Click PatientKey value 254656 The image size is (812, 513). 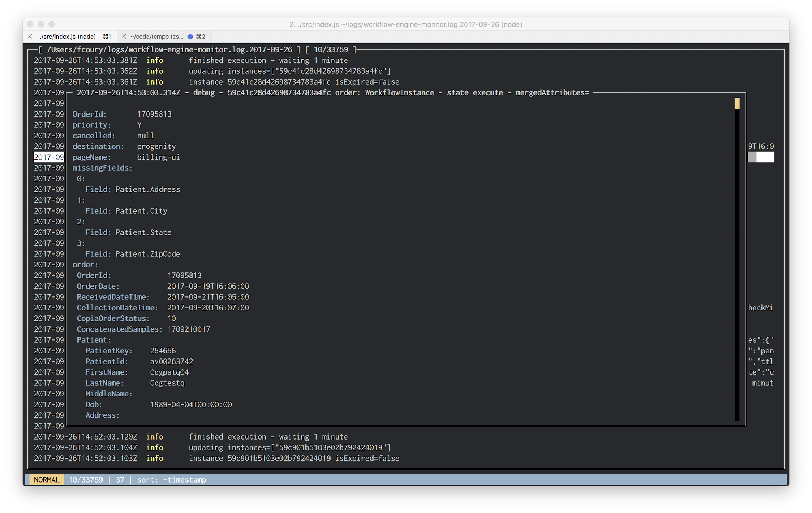point(163,351)
